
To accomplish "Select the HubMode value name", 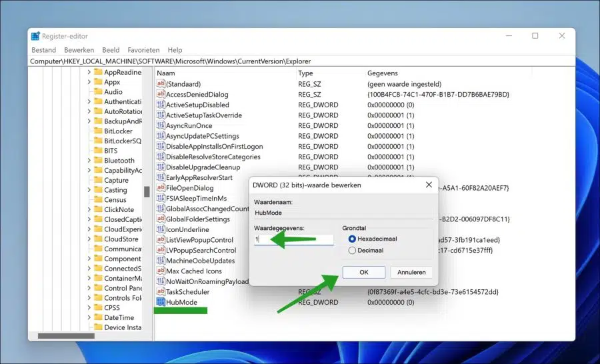I will click(x=181, y=302).
